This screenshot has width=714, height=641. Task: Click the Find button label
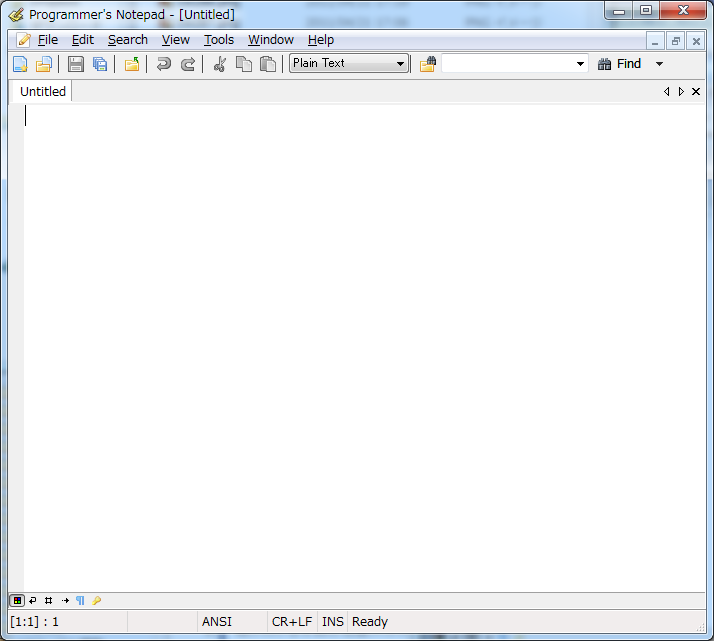click(629, 64)
